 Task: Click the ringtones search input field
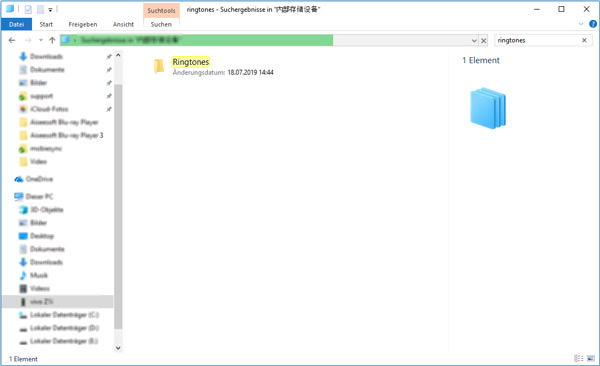click(537, 40)
